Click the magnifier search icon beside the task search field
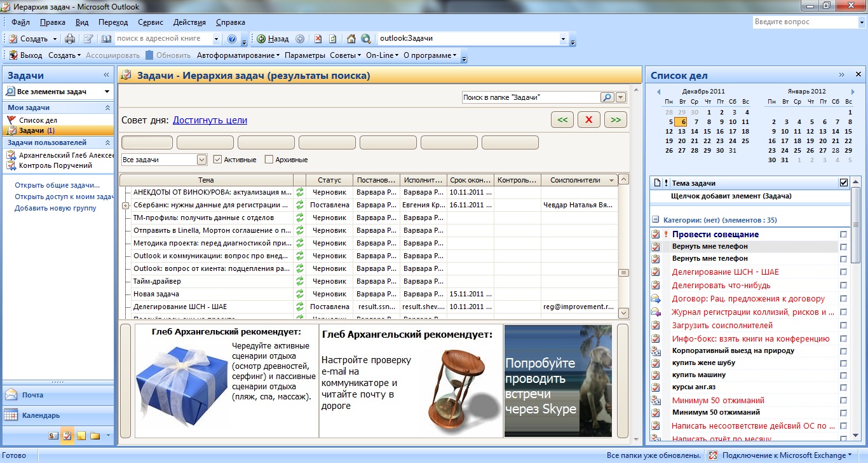 pyautogui.click(x=607, y=97)
